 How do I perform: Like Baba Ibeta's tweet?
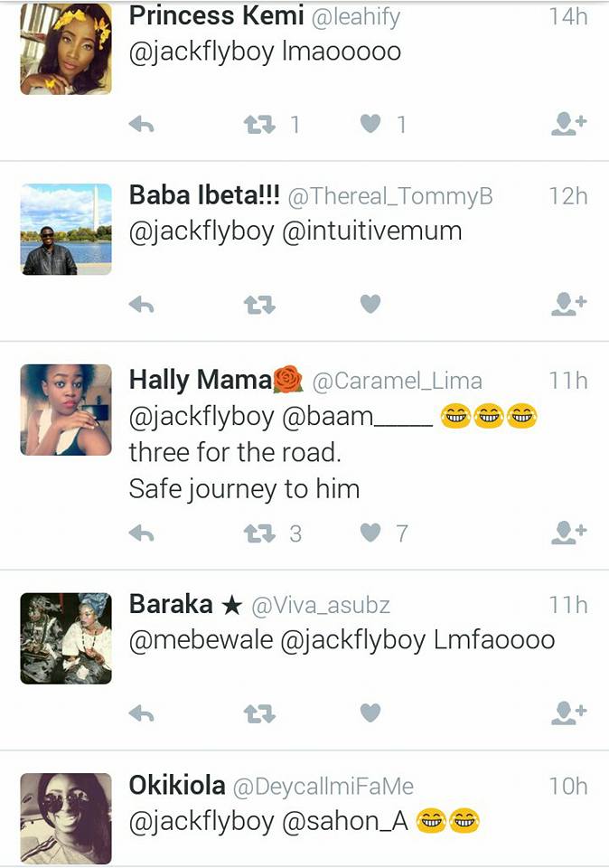(370, 304)
